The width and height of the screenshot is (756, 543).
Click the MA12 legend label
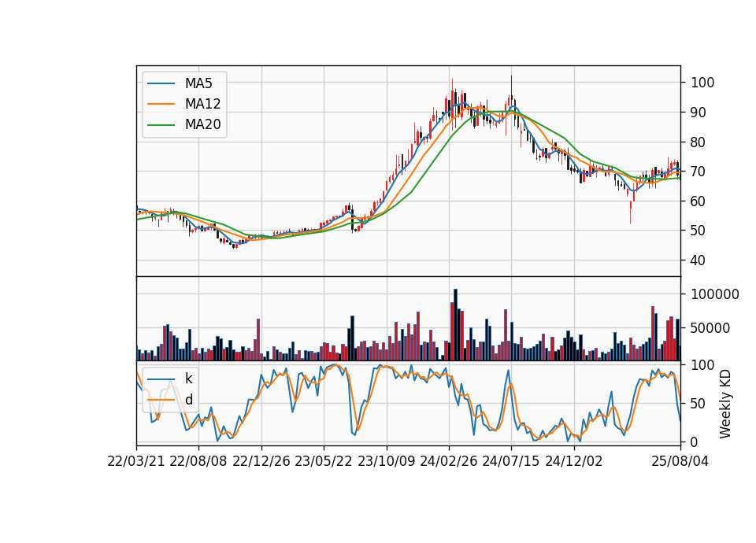pos(202,104)
